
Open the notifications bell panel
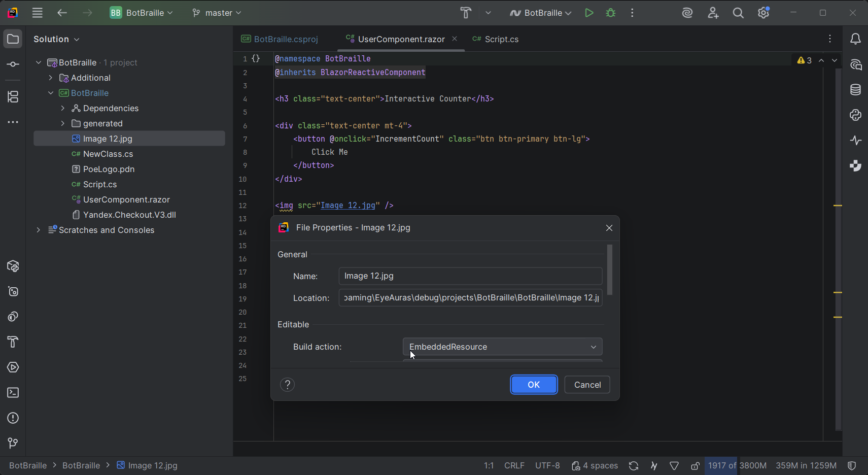pyautogui.click(x=856, y=39)
